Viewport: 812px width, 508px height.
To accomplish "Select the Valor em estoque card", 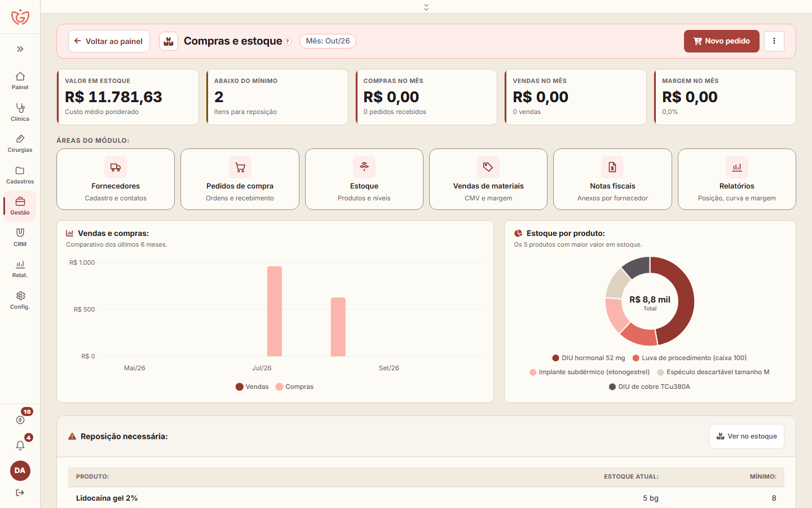I will click(x=128, y=97).
